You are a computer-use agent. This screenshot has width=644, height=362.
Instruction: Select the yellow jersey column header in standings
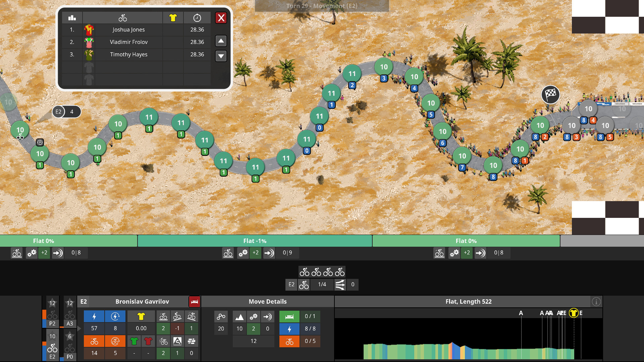173,17
